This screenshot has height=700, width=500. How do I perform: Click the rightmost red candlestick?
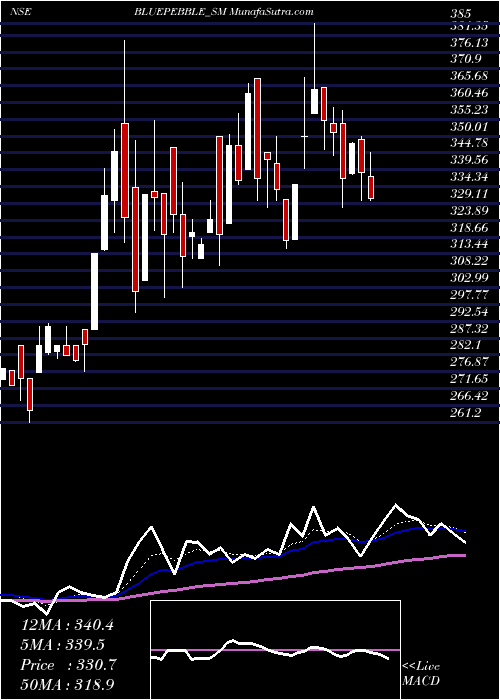coord(371,188)
